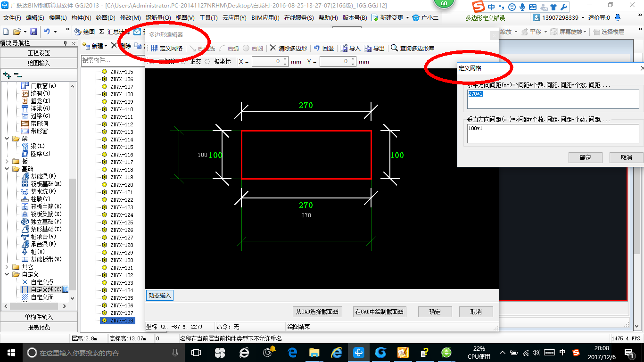Select 极坐标 radio button
Viewport: 644px width, 362px height.
[207, 62]
